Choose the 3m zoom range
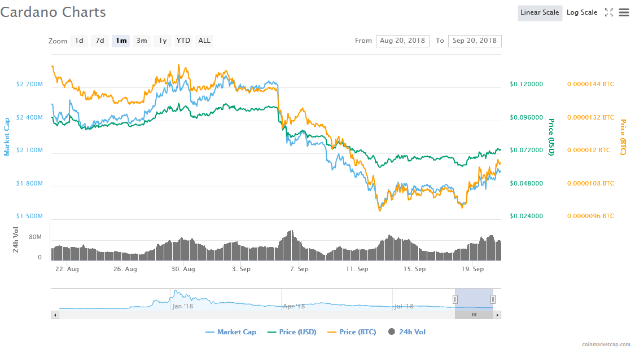The height and width of the screenshot is (349, 644). point(142,41)
